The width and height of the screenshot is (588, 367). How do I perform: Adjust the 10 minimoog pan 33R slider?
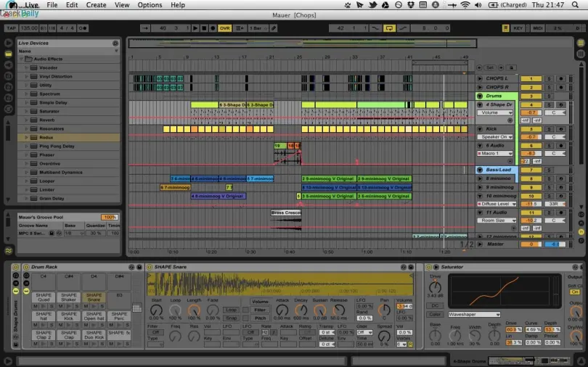[555, 204]
